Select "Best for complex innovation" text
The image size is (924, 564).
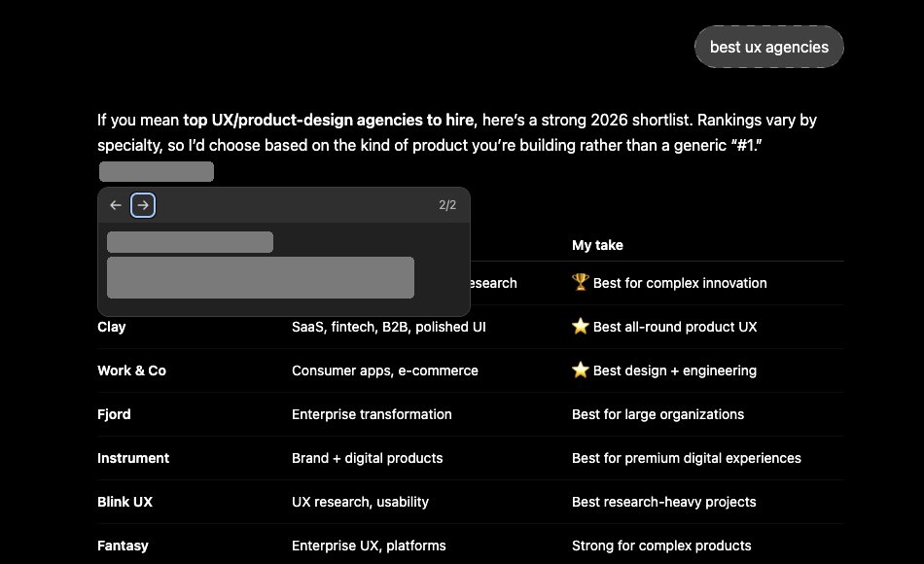(x=680, y=283)
